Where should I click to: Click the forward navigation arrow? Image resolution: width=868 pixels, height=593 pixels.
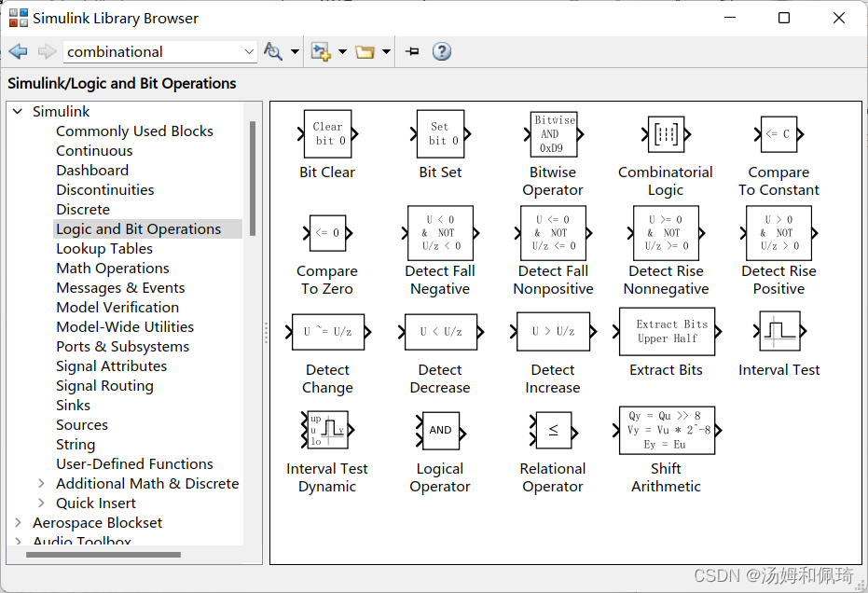(x=47, y=51)
